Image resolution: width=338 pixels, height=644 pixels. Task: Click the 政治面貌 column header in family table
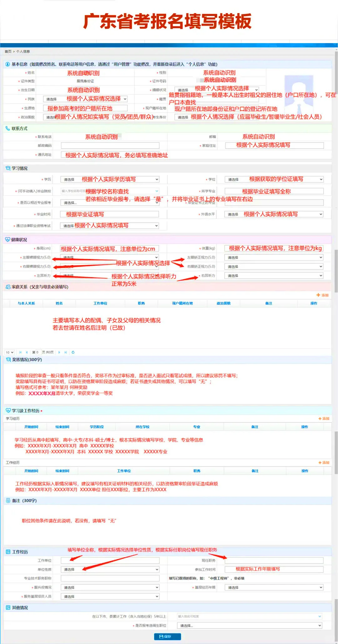223,304
